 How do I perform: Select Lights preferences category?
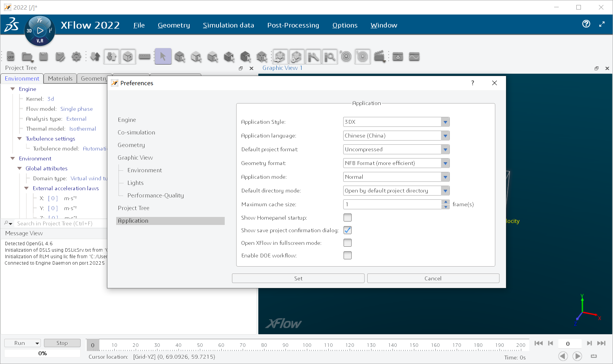(x=136, y=183)
